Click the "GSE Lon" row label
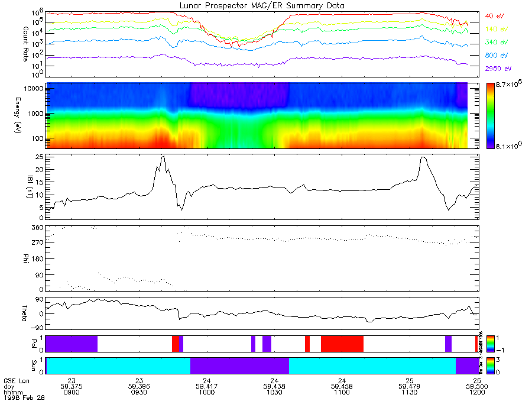532x414 pixels. point(17,381)
